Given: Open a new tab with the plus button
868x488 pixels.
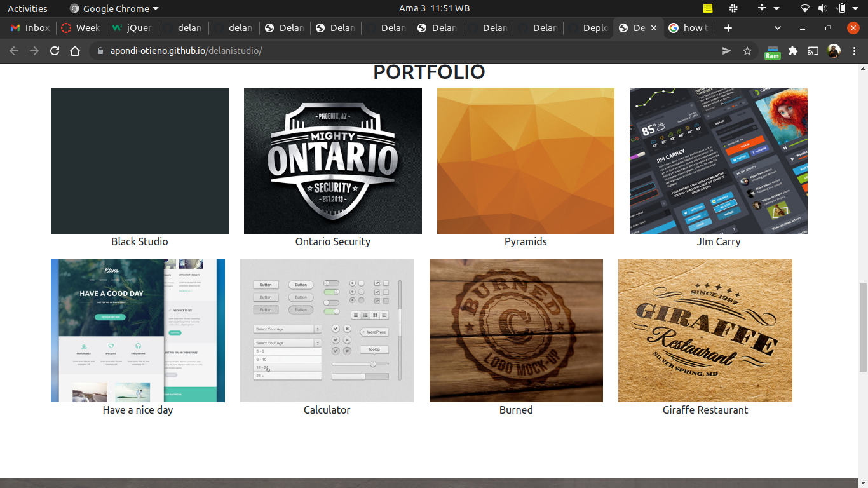Looking at the screenshot, I should pyautogui.click(x=728, y=28).
